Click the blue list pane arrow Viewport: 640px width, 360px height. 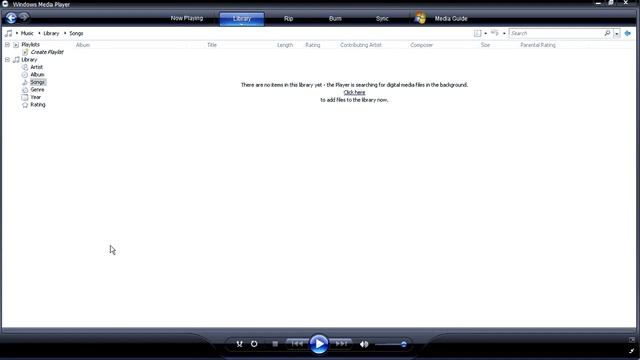(x=628, y=33)
